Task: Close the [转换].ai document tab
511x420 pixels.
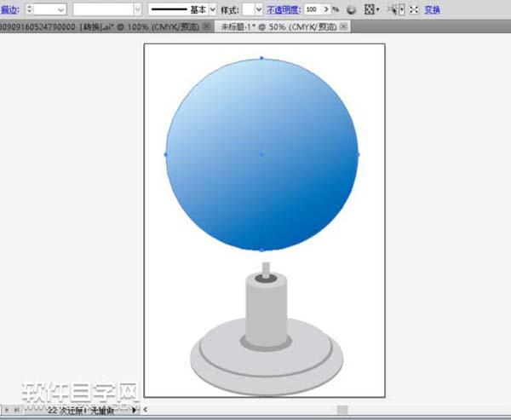Action: click(207, 26)
